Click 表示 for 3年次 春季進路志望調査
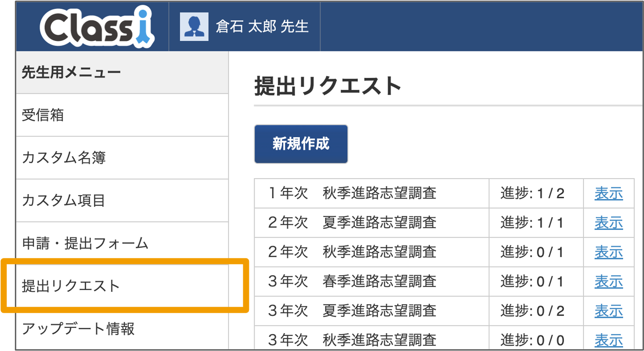 point(608,281)
